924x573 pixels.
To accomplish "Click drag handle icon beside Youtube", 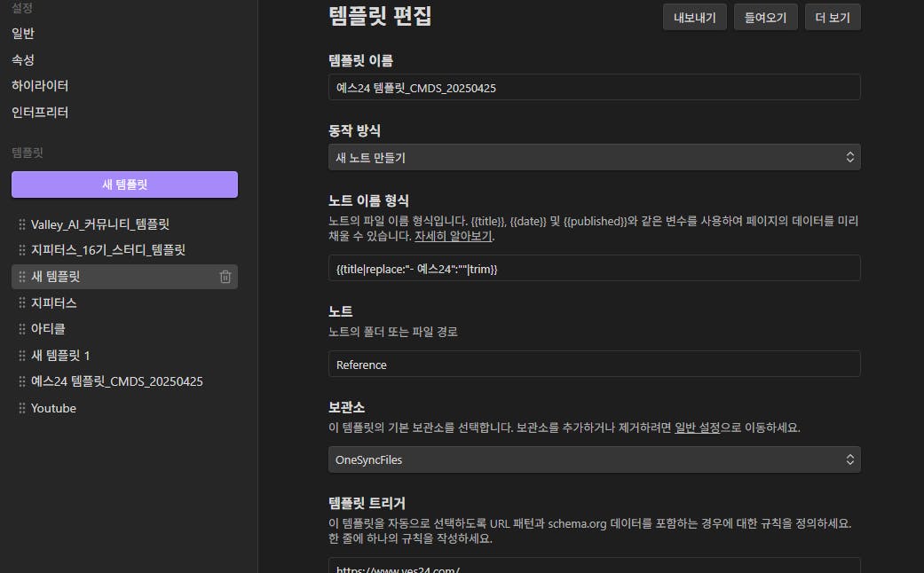I will tap(22, 408).
